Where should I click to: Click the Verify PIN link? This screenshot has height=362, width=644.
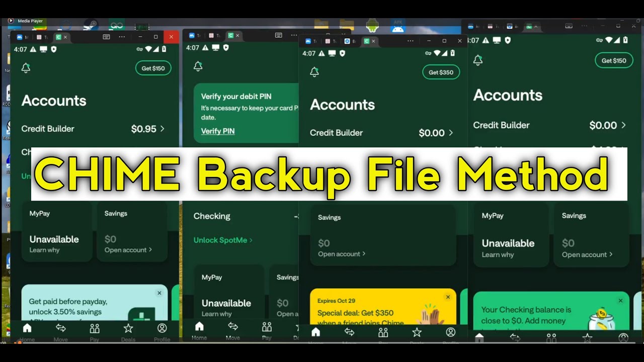[218, 131]
